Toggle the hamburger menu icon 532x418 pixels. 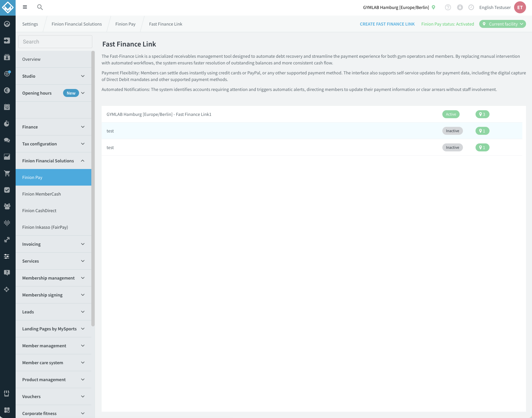pyautogui.click(x=25, y=7)
